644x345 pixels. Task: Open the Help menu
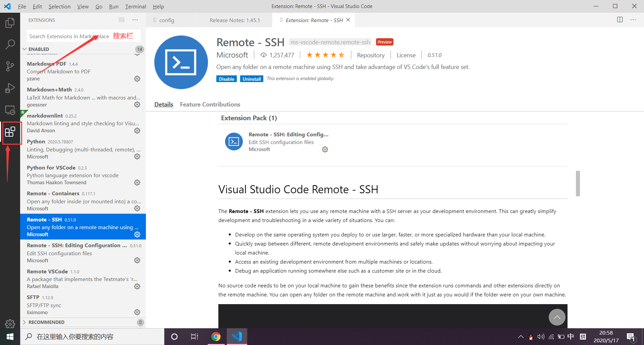click(x=158, y=6)
